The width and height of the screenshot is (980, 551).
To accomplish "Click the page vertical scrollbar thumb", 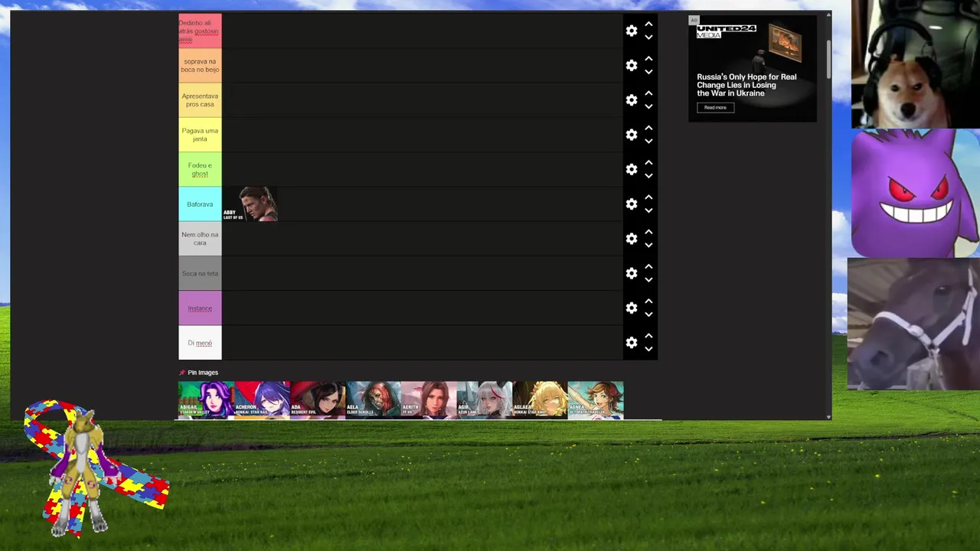I will [x=828, y=58].
